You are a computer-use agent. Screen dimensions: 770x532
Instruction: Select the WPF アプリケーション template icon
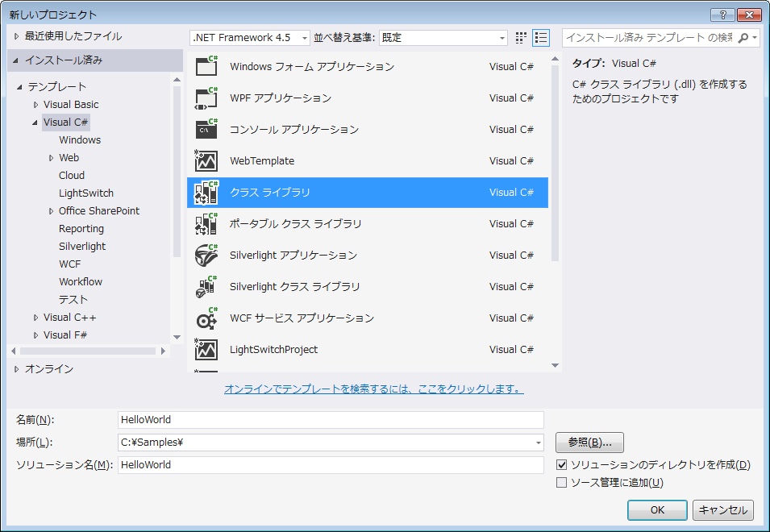(206, 98)
